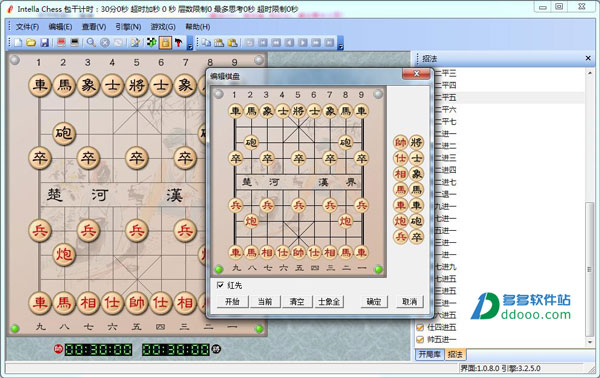Image resolution: width=600 pixels, height=378 pixels.
Task: Open the 文件(F) menu
Action: click(27, 27)
